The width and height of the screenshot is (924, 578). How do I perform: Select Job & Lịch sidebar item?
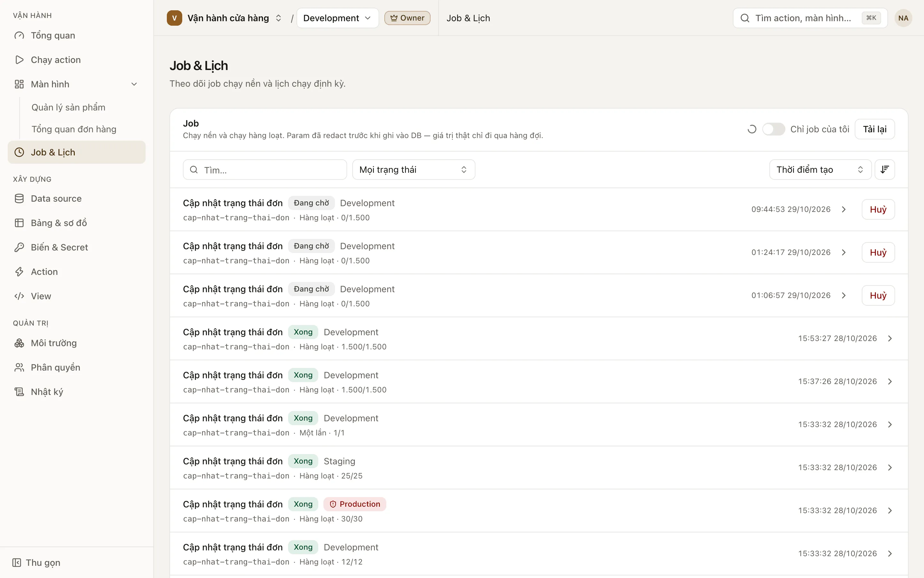pos(76,152)
